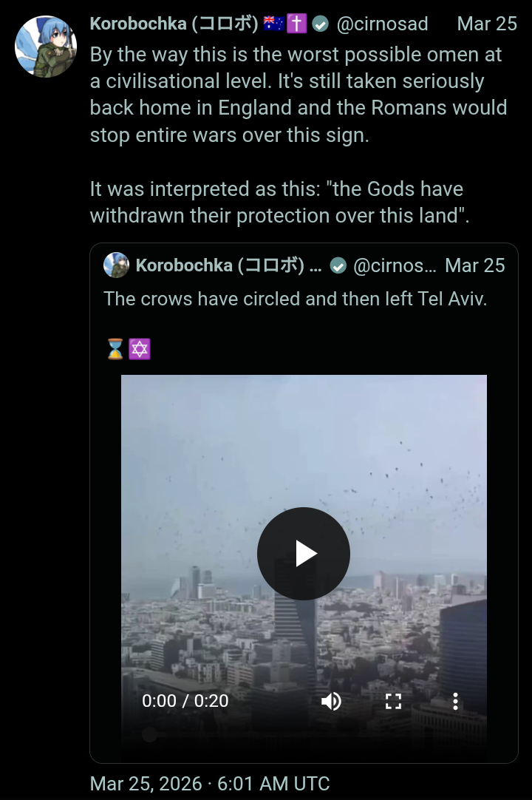Play the embedded Tel Aviv crows video
This screenshot has height=800, width=532.
click(x=304, y=554)
